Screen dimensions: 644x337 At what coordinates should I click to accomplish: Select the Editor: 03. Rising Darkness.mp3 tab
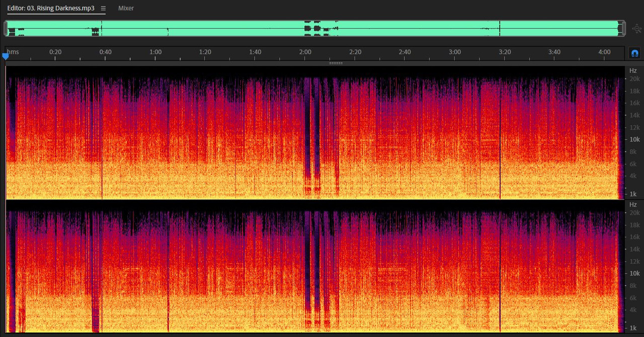pos(51,9)
